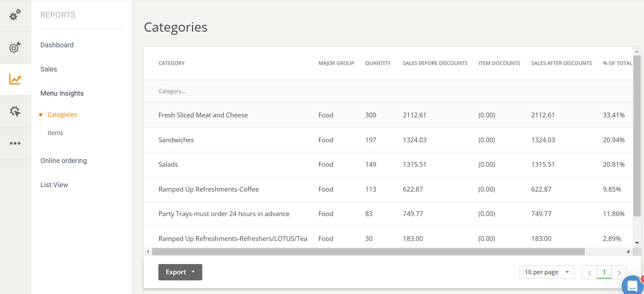The image size is (644, 294).
Task: Select page 1 in pagination
Action: coord(604,273)
